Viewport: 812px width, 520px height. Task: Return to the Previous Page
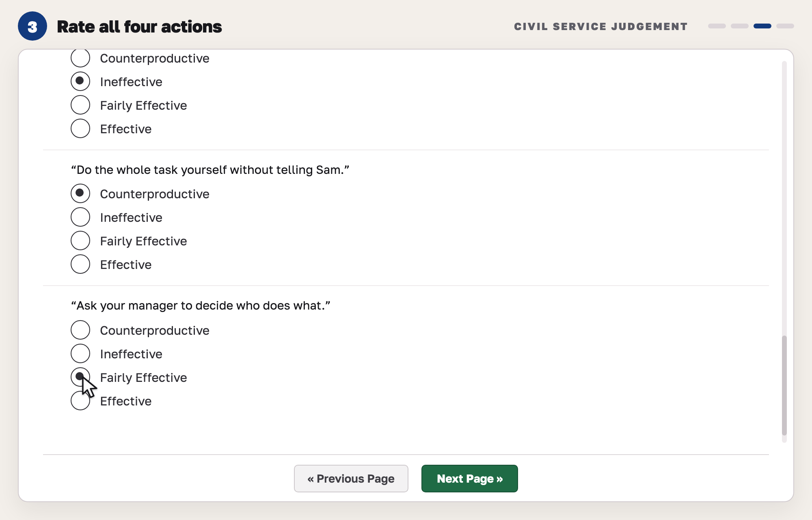(x=351, y=479)
